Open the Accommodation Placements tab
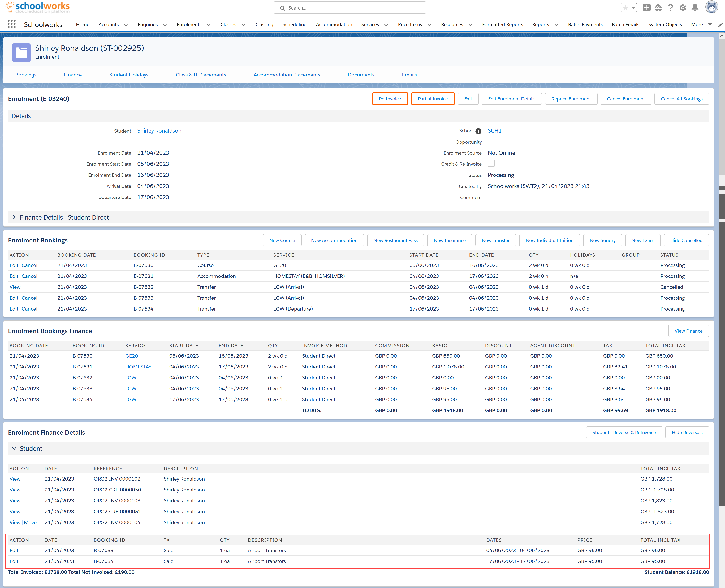Viewport: 725px width, 588px height. coord(287,75)
